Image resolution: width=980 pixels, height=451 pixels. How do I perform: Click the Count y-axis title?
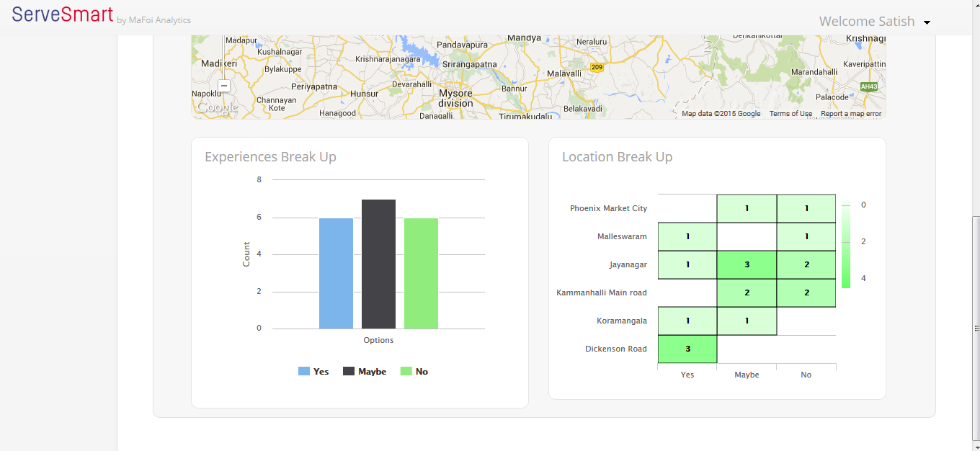(x=246, y=254)
